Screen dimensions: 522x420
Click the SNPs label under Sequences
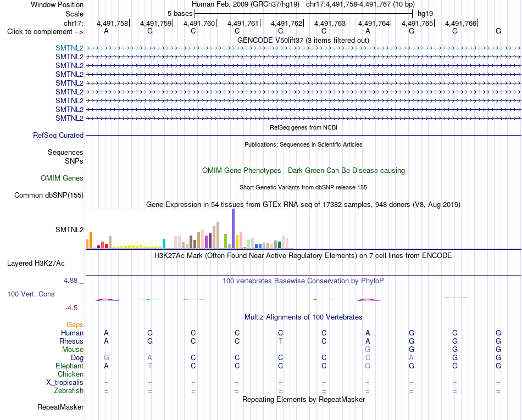click(x=74, y=161)
